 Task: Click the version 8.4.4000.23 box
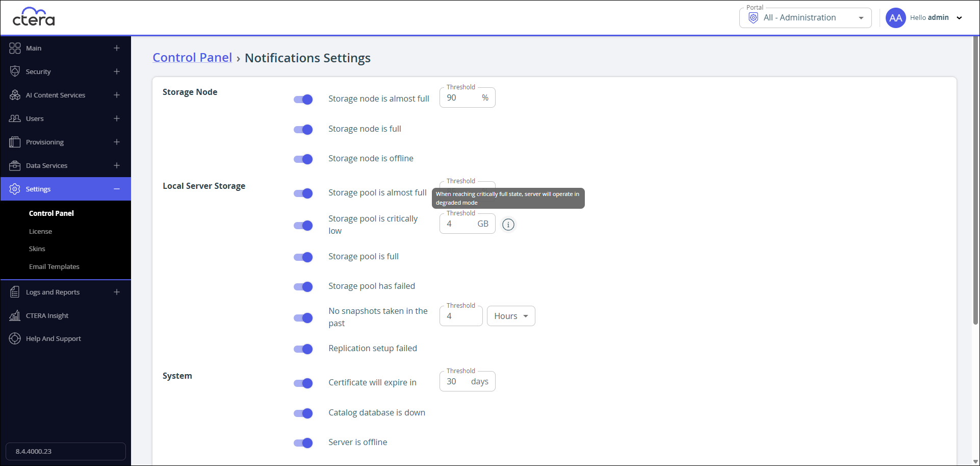click(x=66, y=451)
